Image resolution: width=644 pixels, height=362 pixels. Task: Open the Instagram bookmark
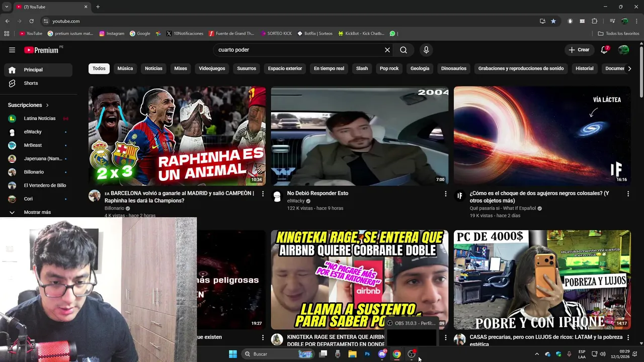[112, 34]
